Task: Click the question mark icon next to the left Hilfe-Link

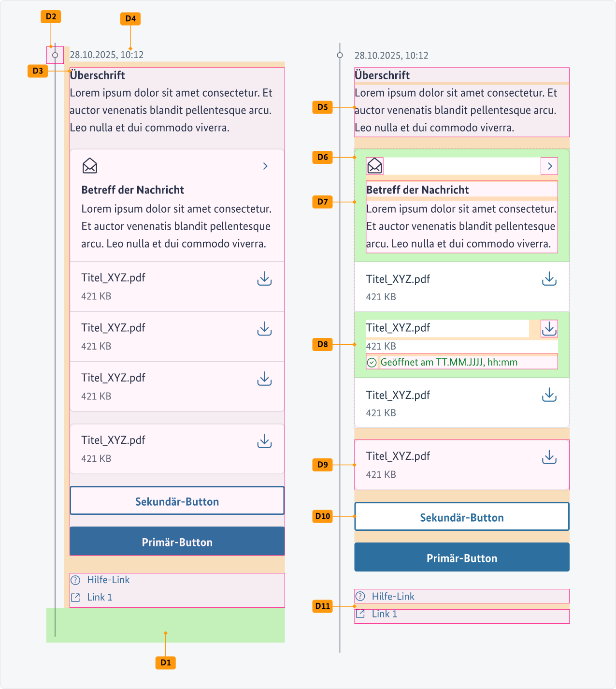Action: 76,580
